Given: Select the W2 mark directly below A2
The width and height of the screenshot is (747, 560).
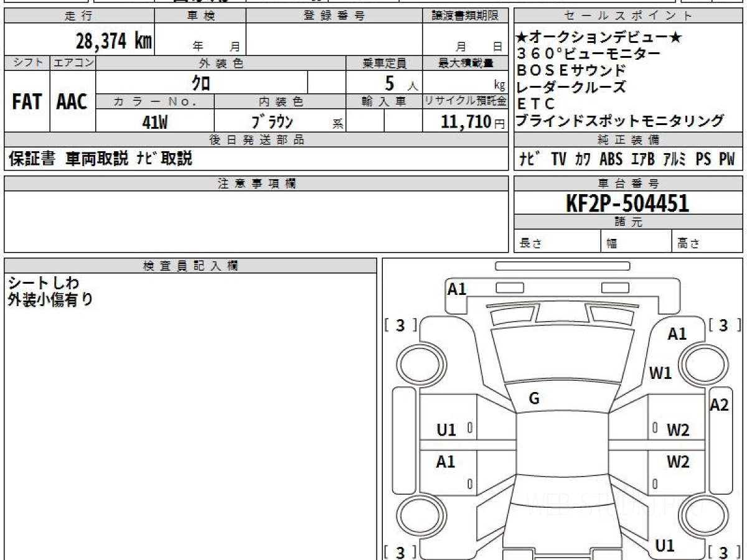Looking at the screenshot, I should [x=678, y=429].
